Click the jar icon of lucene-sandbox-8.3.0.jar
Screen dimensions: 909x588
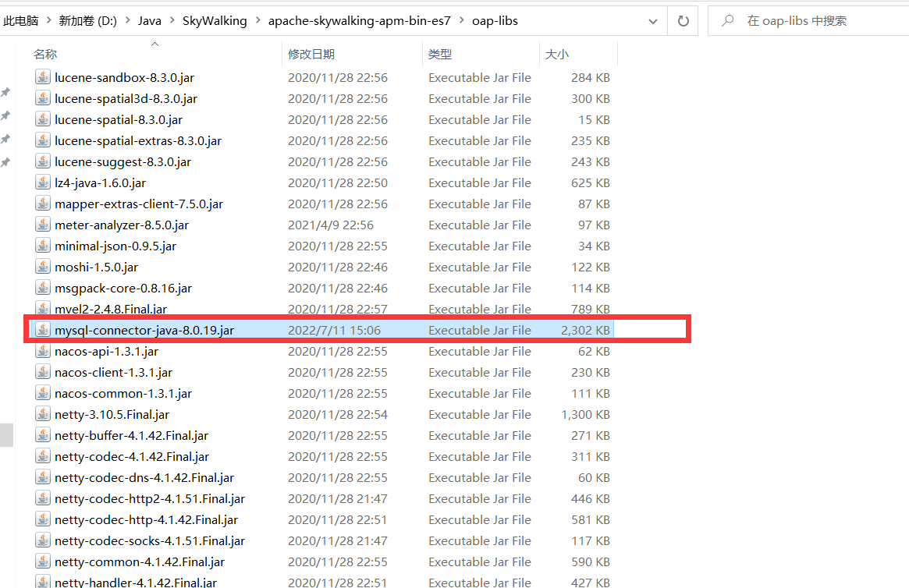[x=42, y=78]
